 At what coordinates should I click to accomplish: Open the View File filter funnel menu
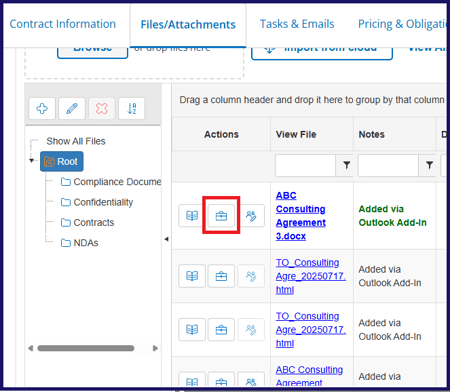click(347, 165)
